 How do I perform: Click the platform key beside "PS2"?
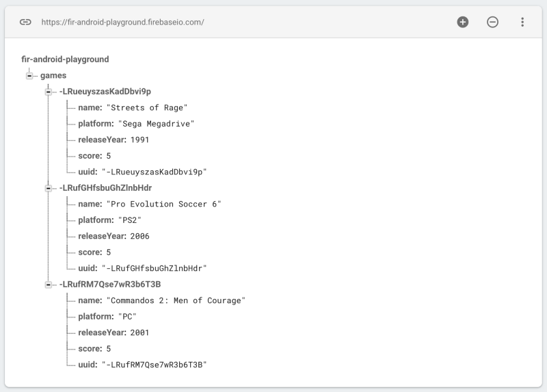[96, 220]
